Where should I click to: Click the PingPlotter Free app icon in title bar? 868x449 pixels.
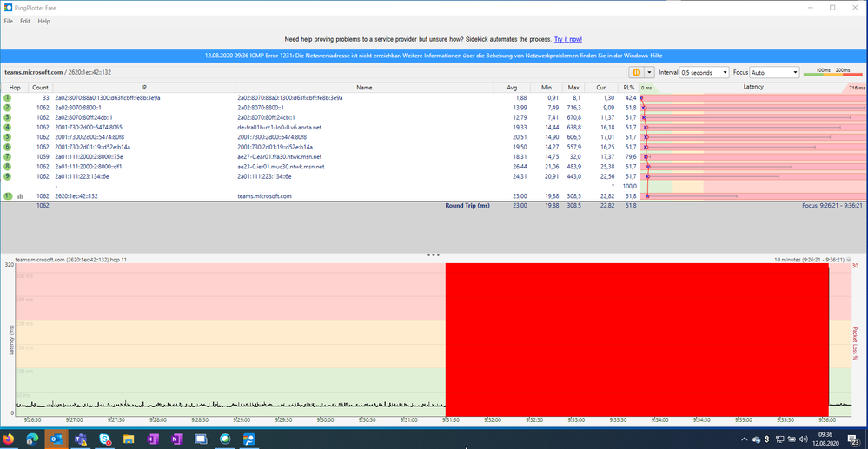[8, 8]
